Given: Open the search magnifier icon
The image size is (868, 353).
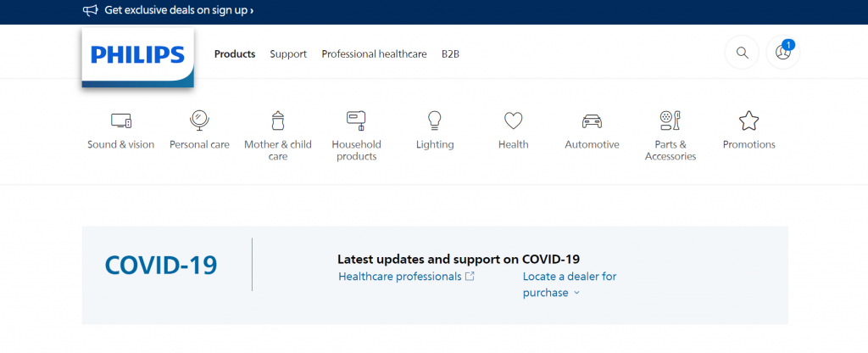Looking at the screenshot, I should (x=742, y=53).
